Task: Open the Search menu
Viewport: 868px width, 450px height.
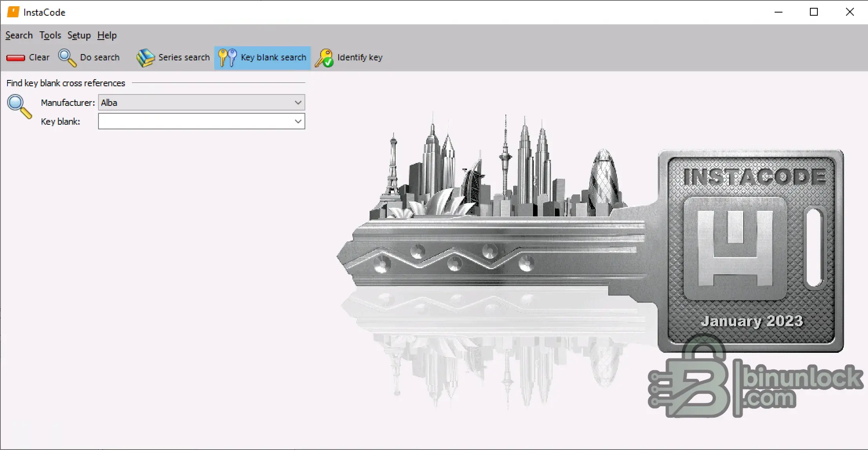Action: pyautogui.click(x=19, y=35)
